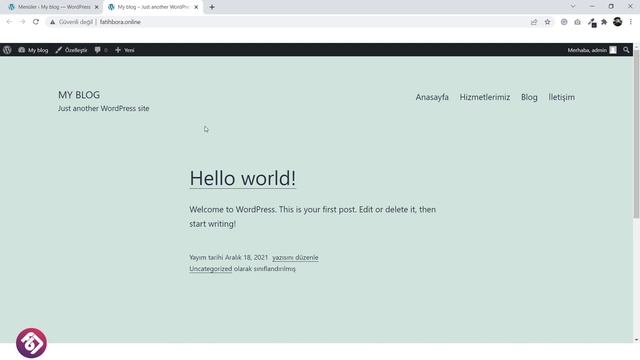
Task: Open the tab search dropdown chevron
Action: pyautogui.click(x=573, y=7)
